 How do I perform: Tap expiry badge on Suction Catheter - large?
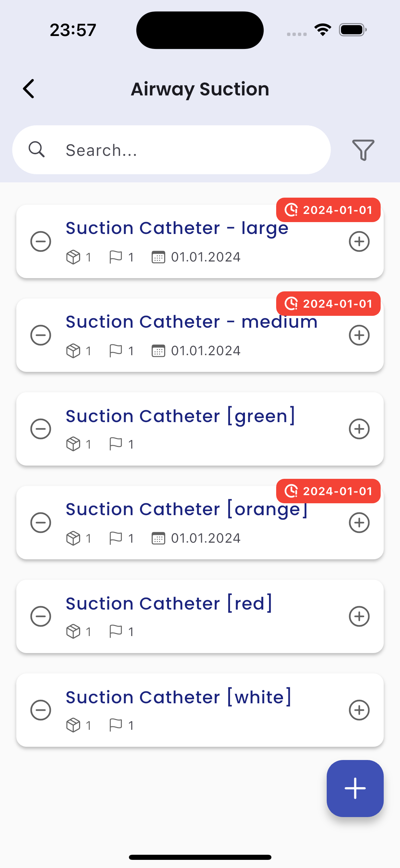(328, 210)
